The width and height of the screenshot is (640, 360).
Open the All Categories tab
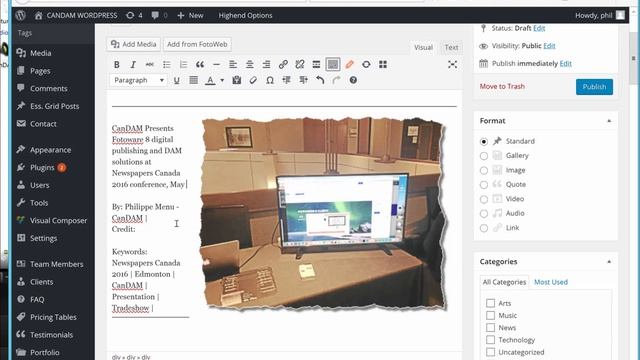504,282
